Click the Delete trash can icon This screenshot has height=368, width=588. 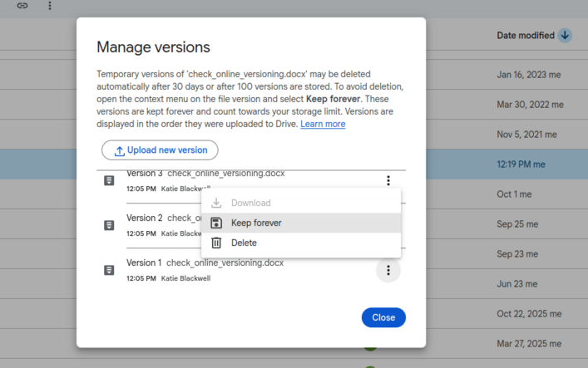click(216, 243)
